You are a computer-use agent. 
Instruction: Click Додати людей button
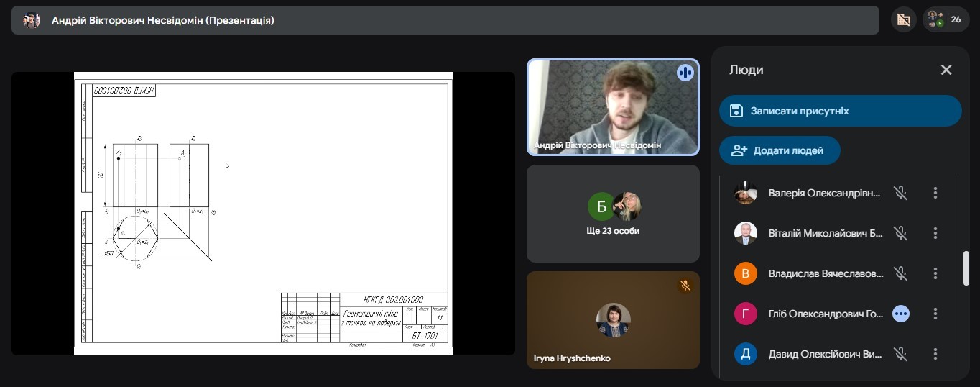click(x=780, y=150)
